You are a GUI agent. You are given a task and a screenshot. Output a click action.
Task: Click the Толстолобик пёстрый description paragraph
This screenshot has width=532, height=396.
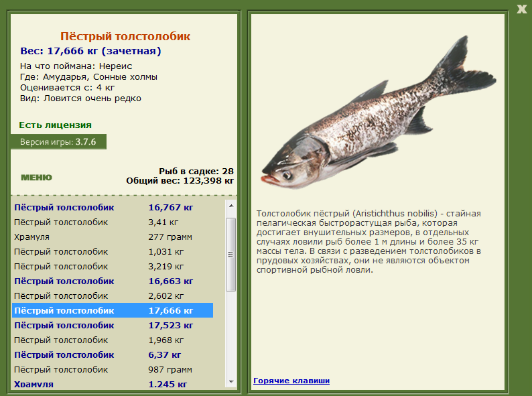(369, 242)
